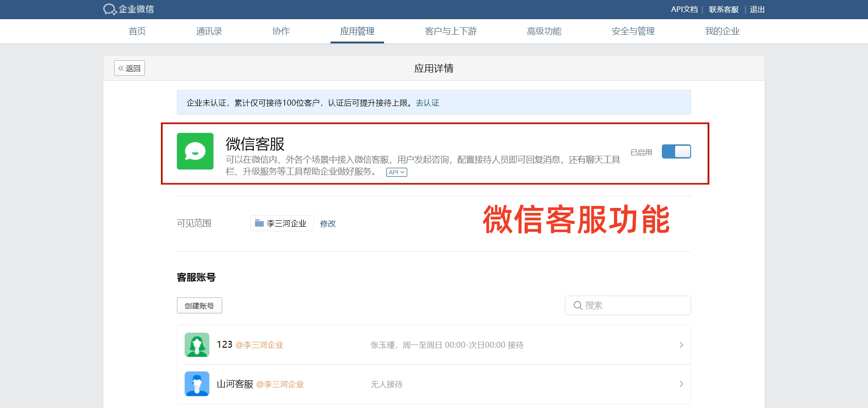
Task: Click the 创建账号 button
Action: click(x=199, y=306)
